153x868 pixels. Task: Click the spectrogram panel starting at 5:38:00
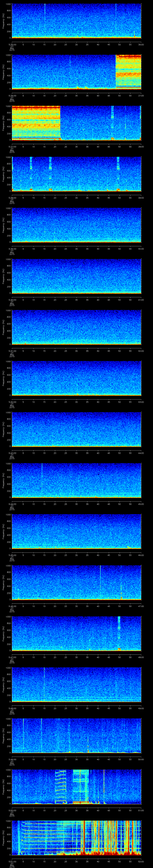(x=76, y=174)
